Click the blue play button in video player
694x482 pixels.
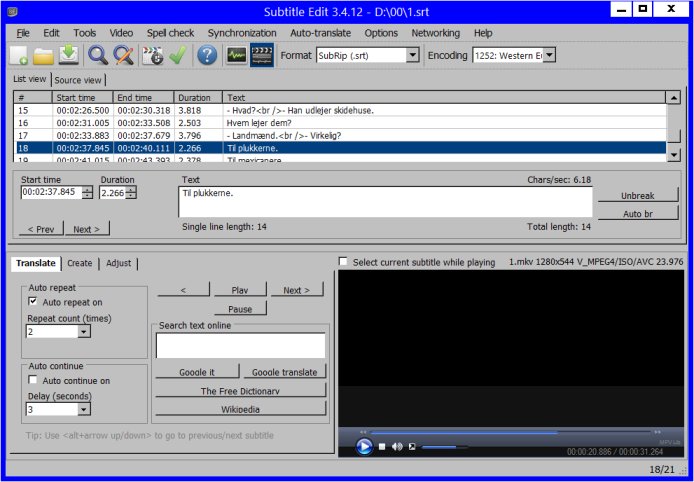point(364,447)
